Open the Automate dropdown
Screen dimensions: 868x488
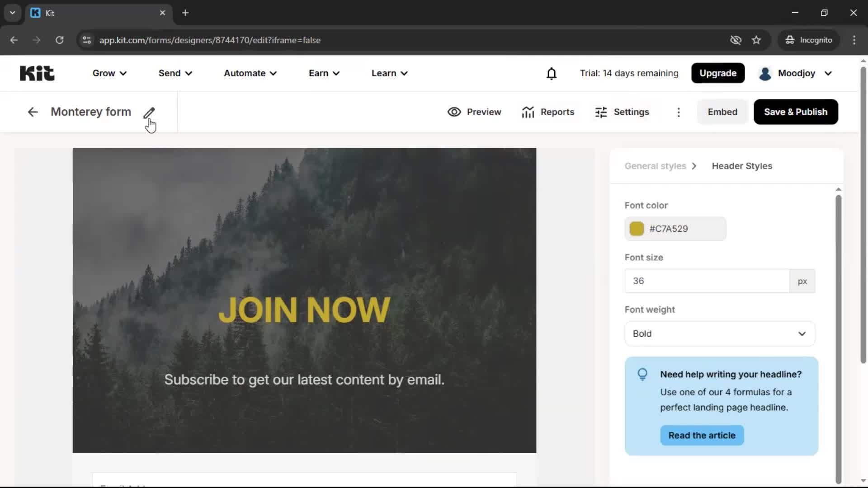pos(250,73)
